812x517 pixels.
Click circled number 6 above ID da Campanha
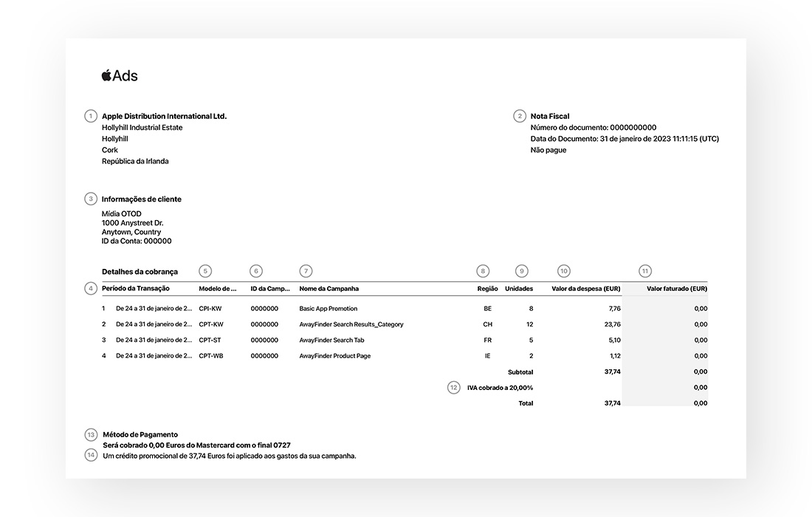click(256, 271)
